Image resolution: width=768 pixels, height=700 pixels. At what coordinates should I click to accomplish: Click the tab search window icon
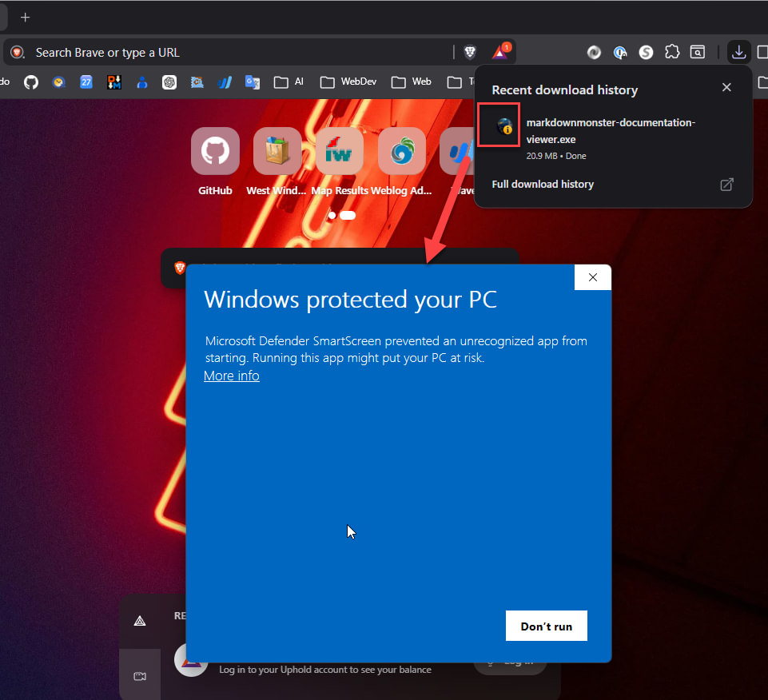click(698, 52)
